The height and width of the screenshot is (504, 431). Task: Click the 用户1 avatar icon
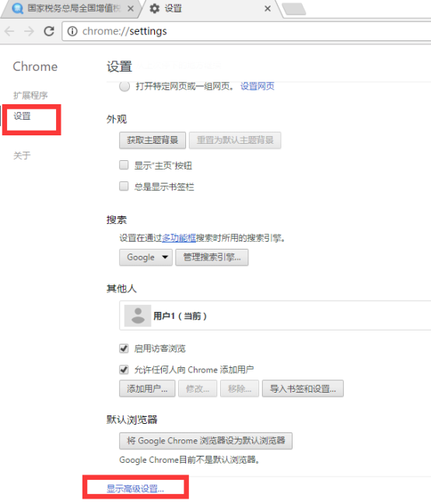pyautogui.click(x=138, y=316)
